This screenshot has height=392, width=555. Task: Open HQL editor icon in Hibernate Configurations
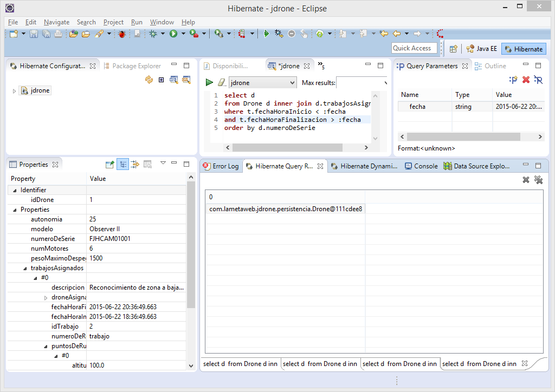[x=174, y=80]
